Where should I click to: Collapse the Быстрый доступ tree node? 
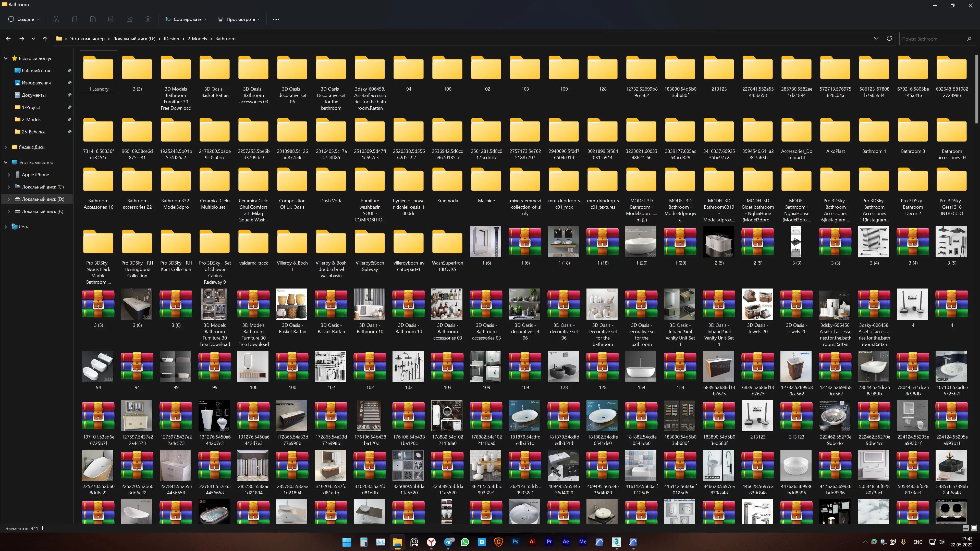pyautogui.click(x=6, y=58)
